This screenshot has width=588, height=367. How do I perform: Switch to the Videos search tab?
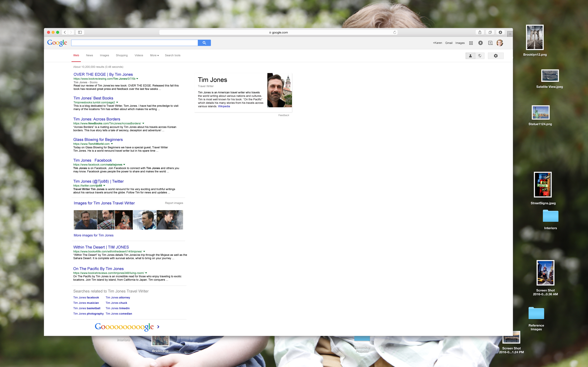(x=139, y=55)
